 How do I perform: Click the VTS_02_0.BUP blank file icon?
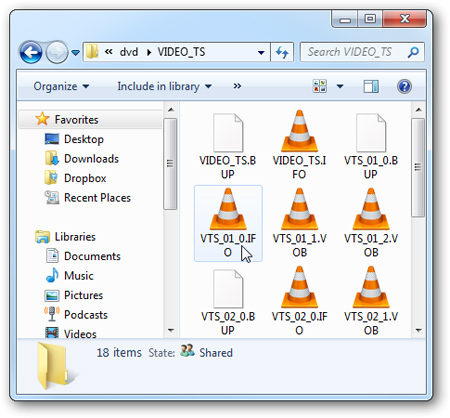click(228, 289)
